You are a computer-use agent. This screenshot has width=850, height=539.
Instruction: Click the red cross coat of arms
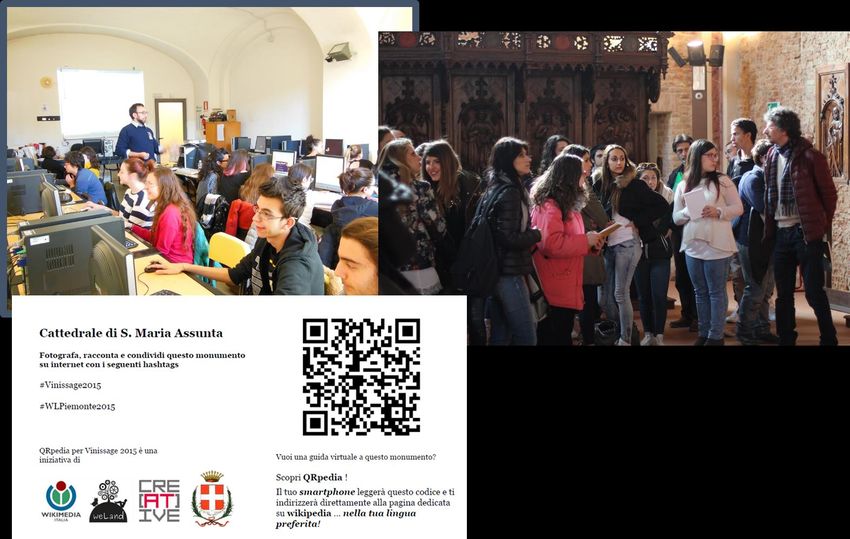212,498
